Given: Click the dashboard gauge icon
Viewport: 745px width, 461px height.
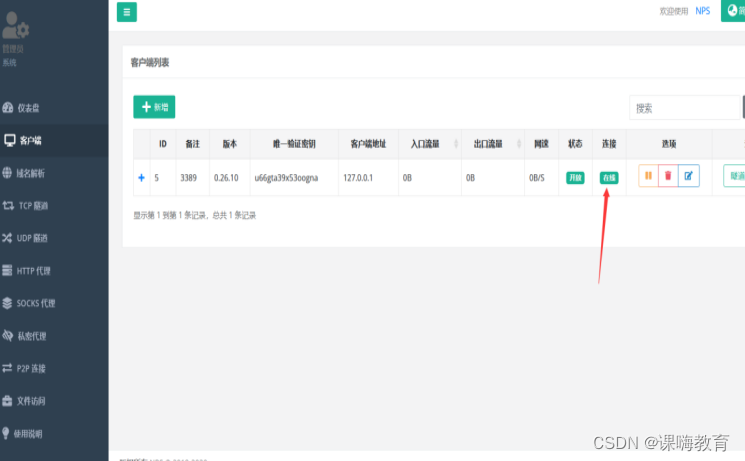Looking at the screenshot, I should [x=8, y=107].
